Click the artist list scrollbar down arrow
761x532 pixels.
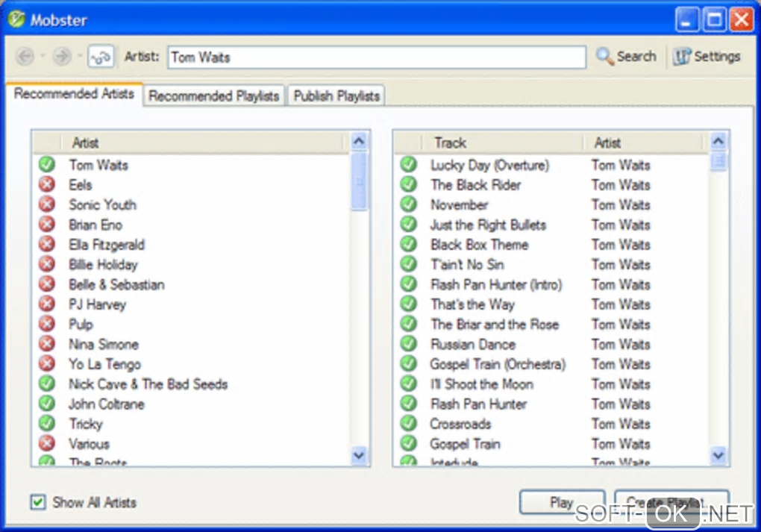point(359,455)
